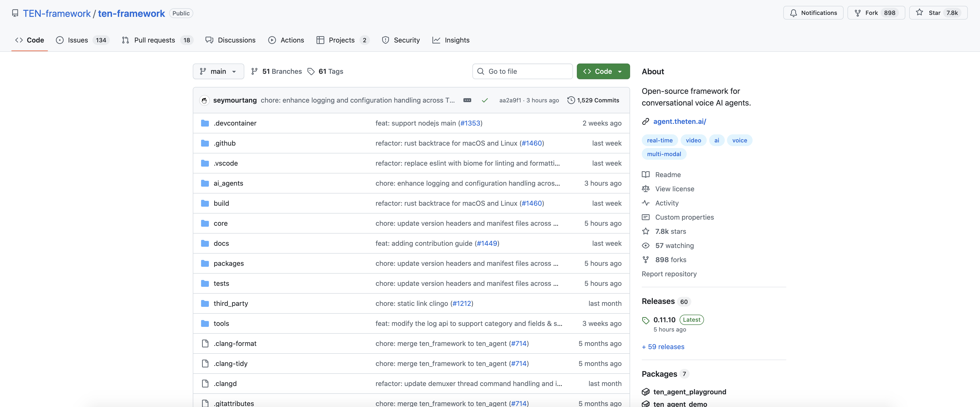Click the Go to file search field
Viewport: 980px width, 407px height.
pyautogui.click(x=522, y=72)
